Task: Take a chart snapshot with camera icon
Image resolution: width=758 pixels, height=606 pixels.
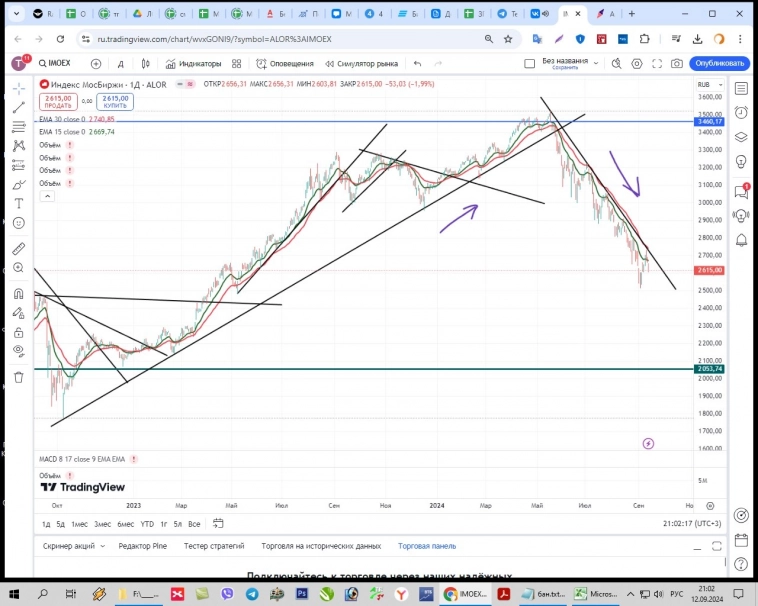Action: pyautogui.click(x=677, y=63)
